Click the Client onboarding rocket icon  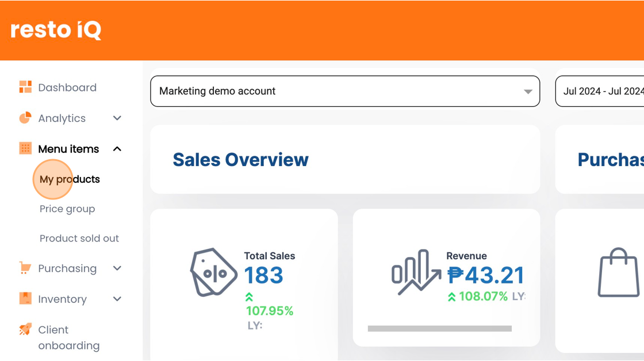pos(25,329)
